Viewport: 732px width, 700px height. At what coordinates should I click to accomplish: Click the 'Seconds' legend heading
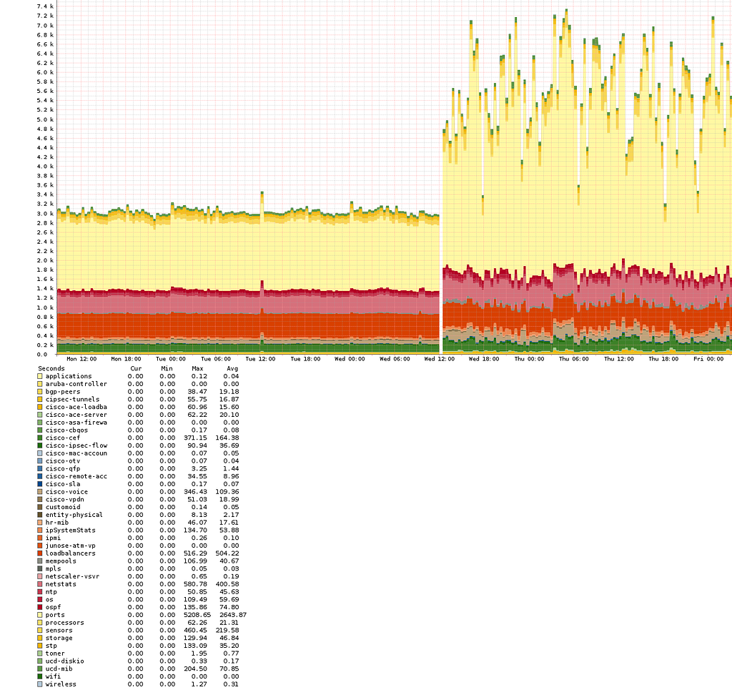coord(51,368)
